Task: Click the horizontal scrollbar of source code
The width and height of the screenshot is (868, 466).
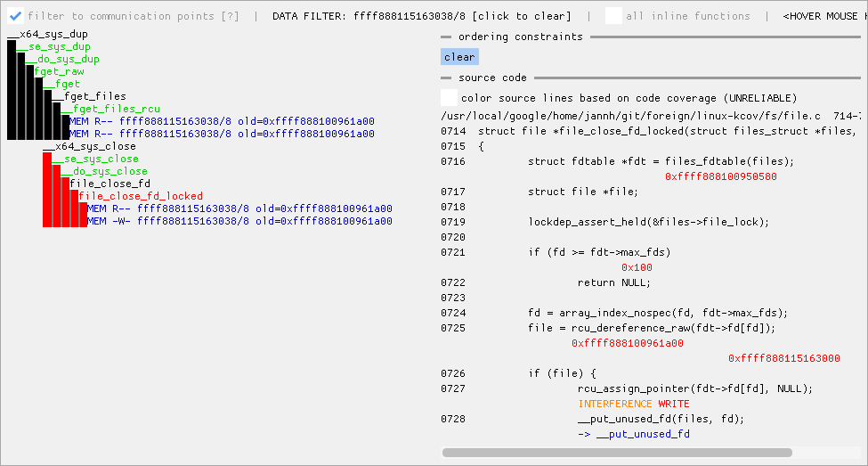Action: 617,453
